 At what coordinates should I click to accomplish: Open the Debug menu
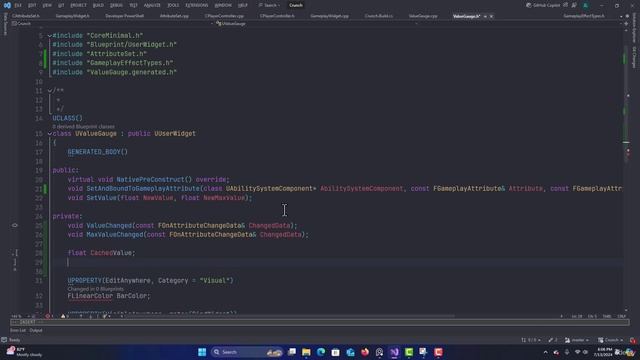[116, 5]
